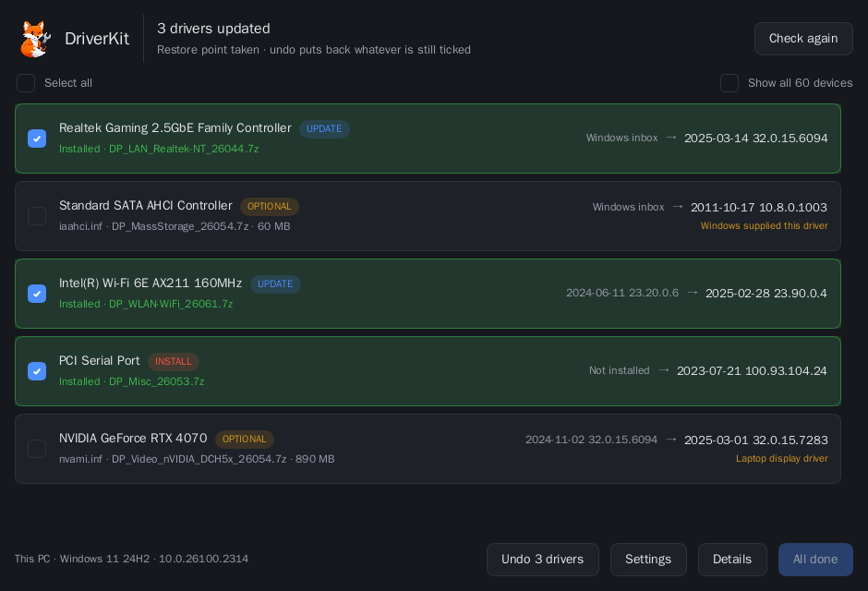This screenshot has width=868, height=591.
Task: Click Undo 3 drivers button
Action: 543,560
